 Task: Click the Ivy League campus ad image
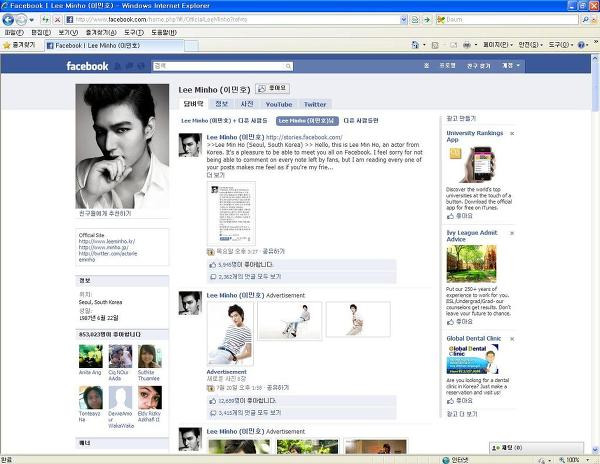tap(471, 264)
